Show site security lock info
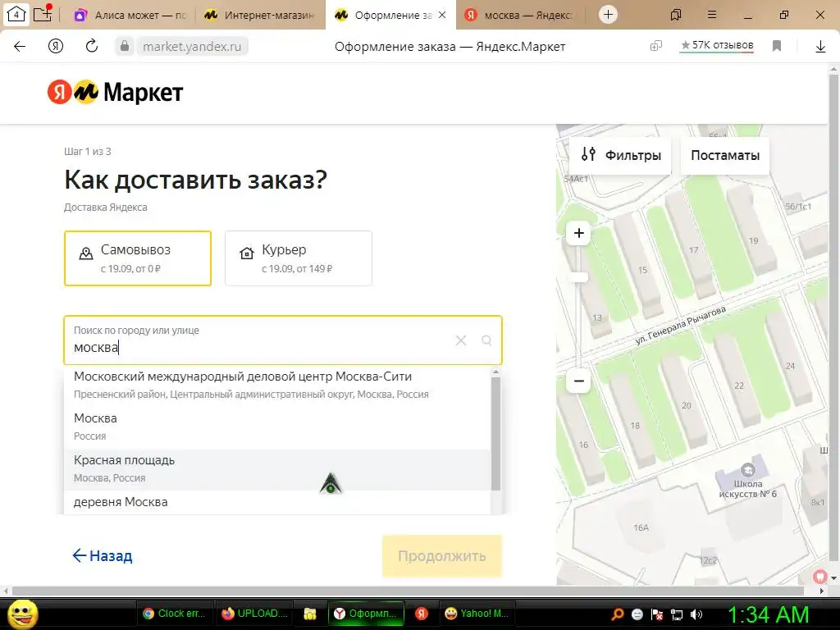The image size is (840, 630). point(125,46)
